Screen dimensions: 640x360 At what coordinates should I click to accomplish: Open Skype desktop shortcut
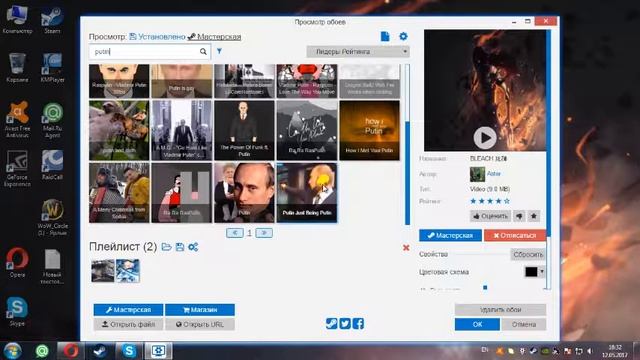click(17, 311)
